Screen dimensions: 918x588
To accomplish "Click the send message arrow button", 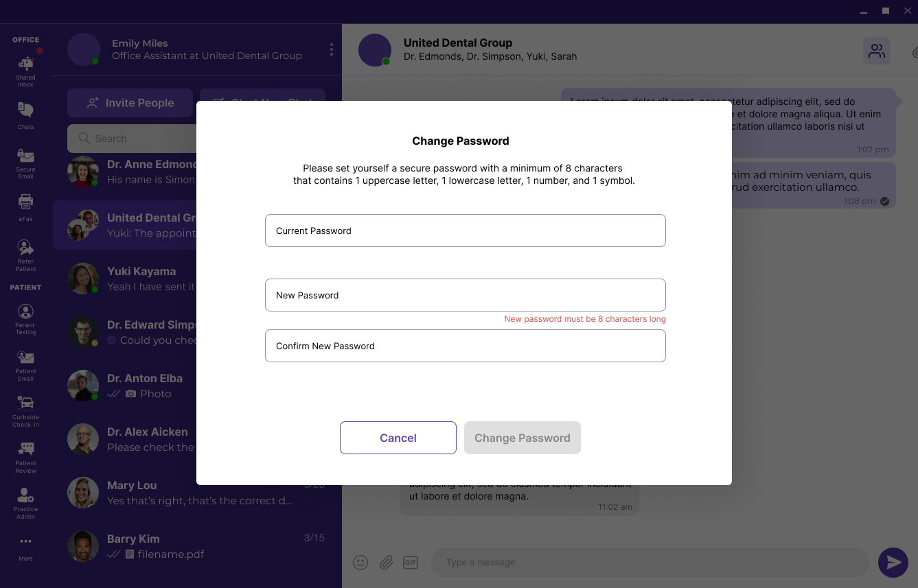I will coord(893,563).
